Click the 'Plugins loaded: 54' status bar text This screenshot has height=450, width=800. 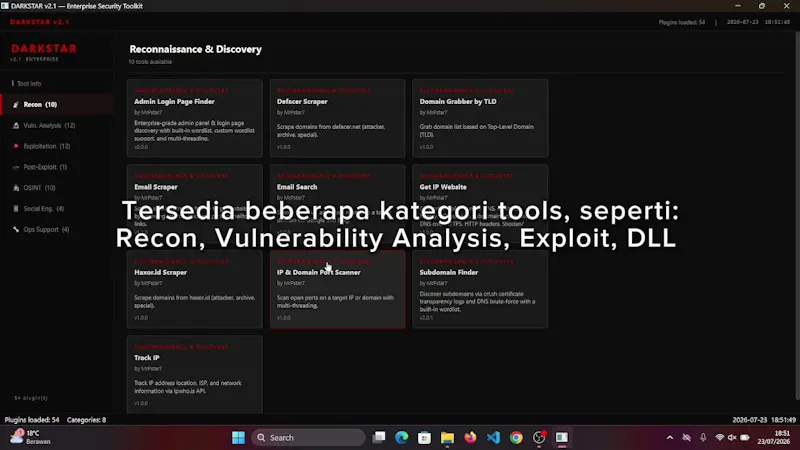click(32, 420)
